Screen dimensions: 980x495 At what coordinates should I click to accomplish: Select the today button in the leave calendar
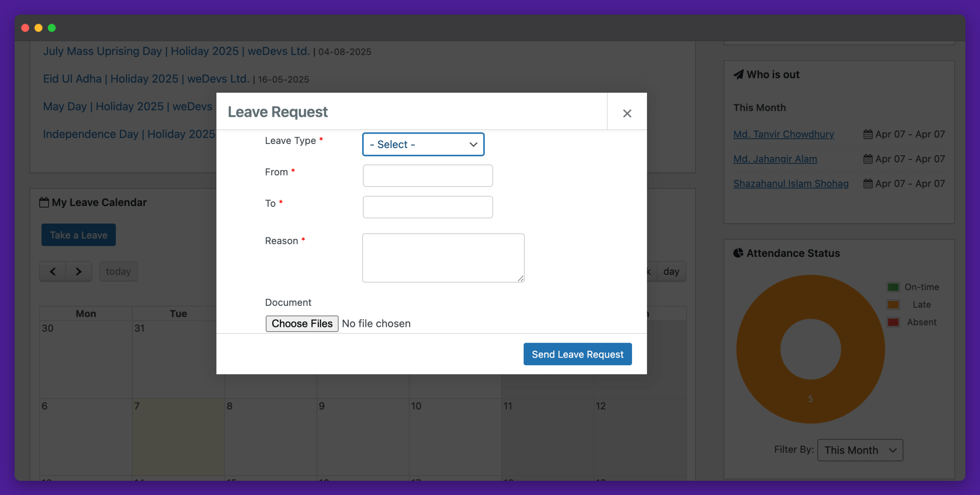[x=118, y=271]
